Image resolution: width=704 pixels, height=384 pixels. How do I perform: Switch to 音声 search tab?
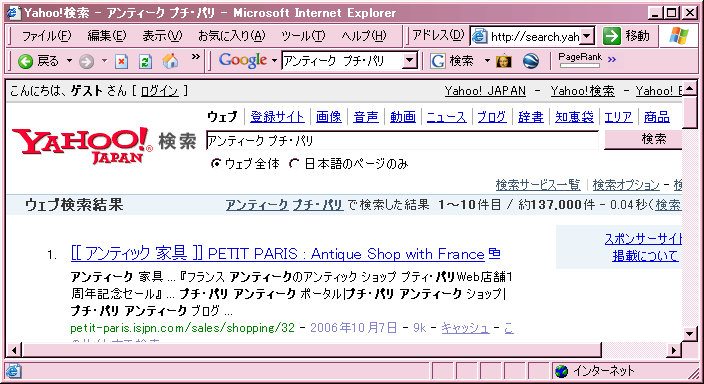pyautogui.click(x=366, y=117)
